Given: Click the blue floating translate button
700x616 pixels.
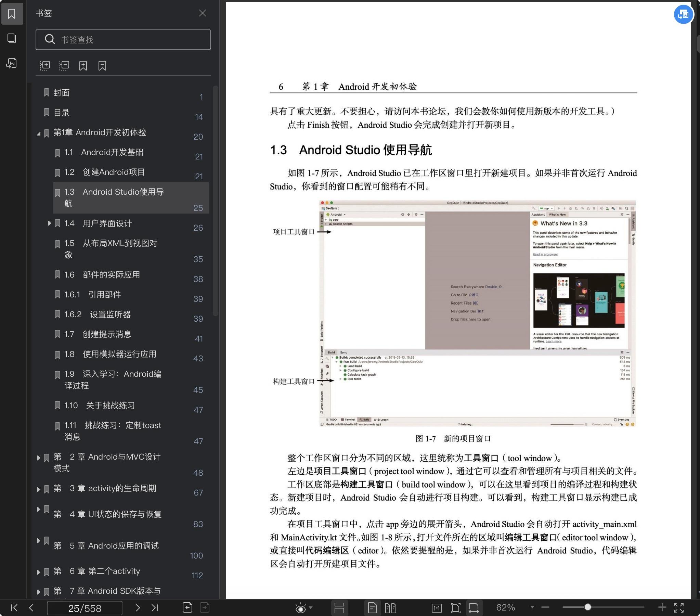Looking at the screenshot, I should tap(683, 14).
